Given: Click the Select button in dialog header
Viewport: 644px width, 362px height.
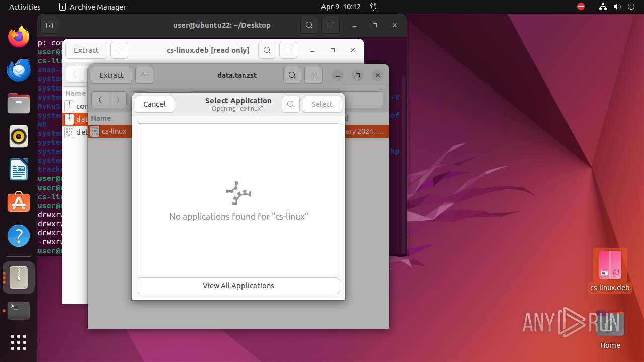Looking at the screenshot, I should tap(322, 104).
